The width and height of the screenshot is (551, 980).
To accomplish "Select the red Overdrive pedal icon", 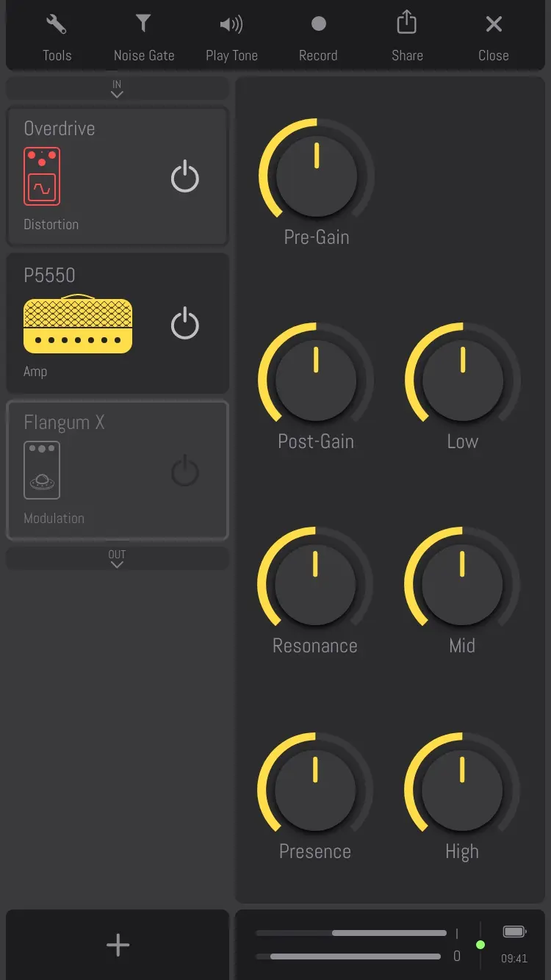I will coord(42,176).
